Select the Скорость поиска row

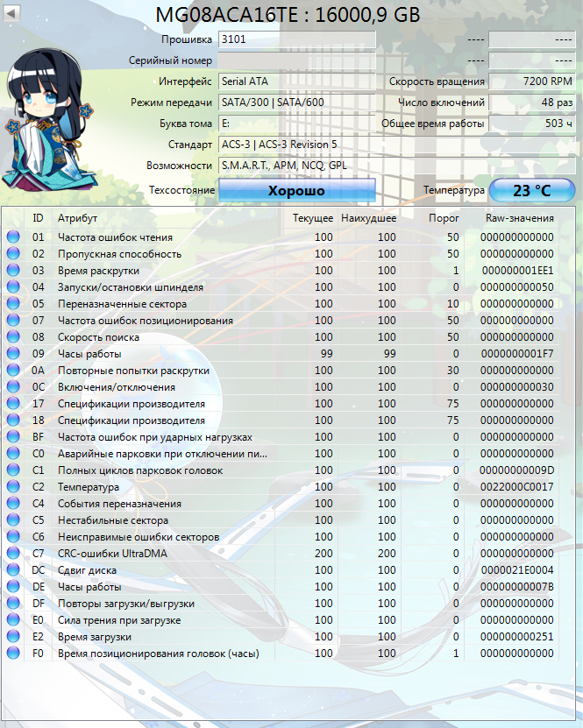coord(281,337)
